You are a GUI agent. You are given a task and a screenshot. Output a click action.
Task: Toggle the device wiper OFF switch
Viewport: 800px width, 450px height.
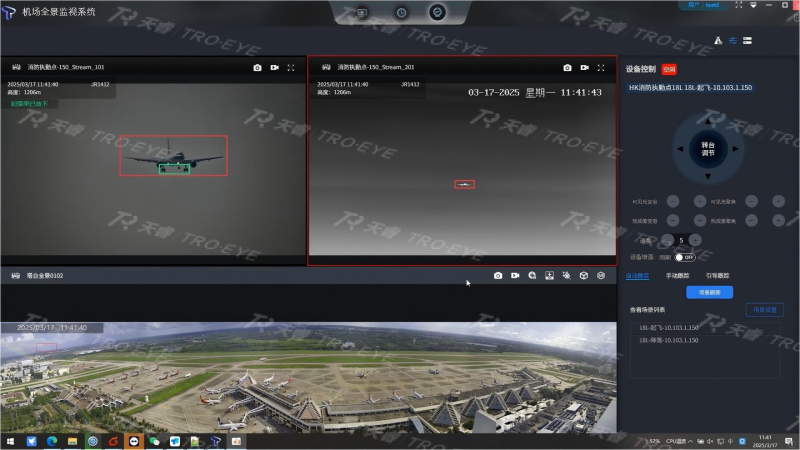click(685, 257)
